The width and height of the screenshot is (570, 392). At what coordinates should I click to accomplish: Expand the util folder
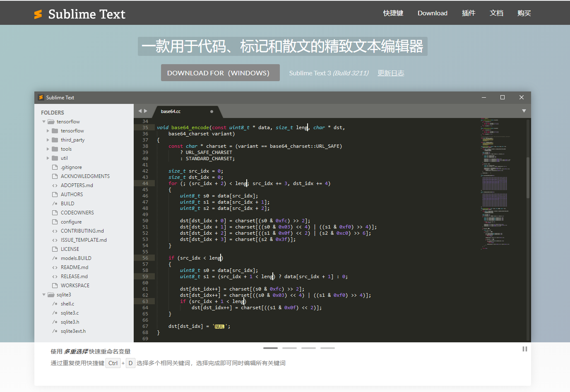(x=48, y=158)
